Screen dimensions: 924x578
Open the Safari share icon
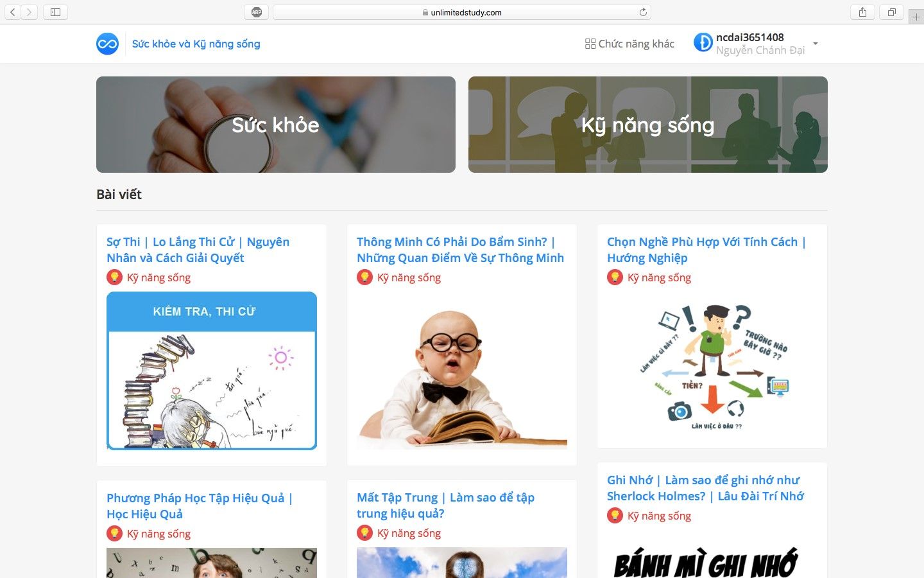pyautogui.click(x=862, y=12)
